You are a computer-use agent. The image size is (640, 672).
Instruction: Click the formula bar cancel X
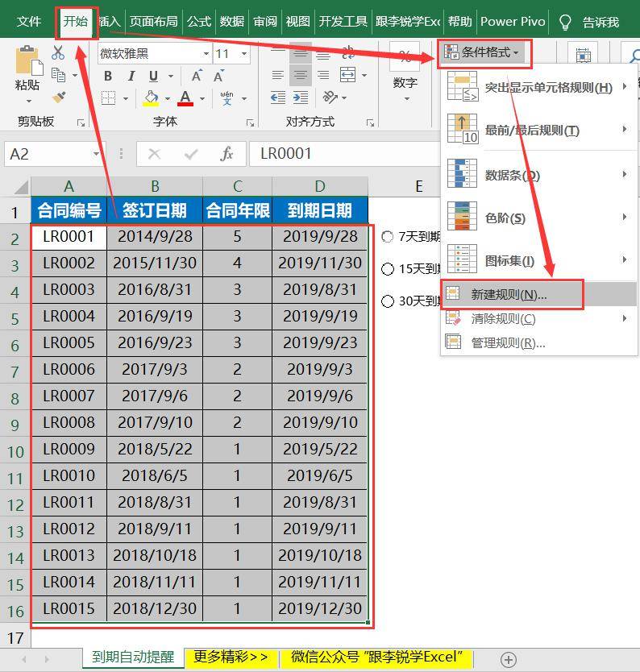154,153
